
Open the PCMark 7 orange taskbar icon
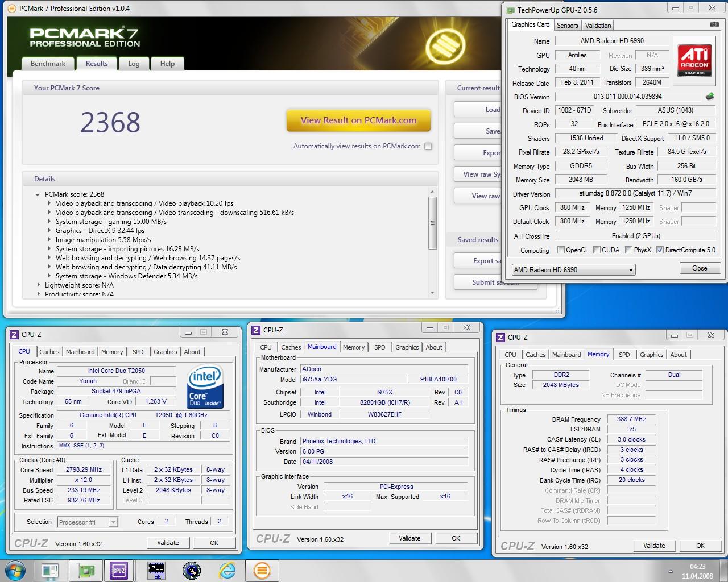click(262, 570)
